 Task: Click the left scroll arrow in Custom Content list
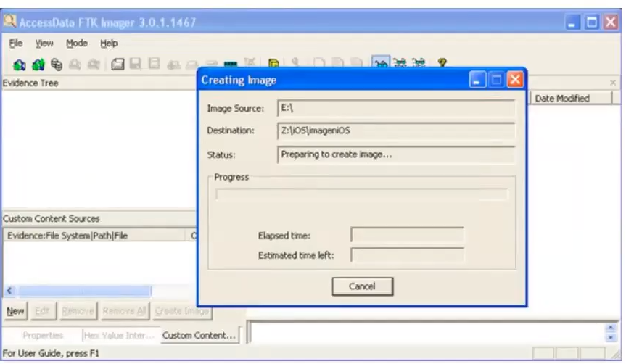click(x=9, y=291)
